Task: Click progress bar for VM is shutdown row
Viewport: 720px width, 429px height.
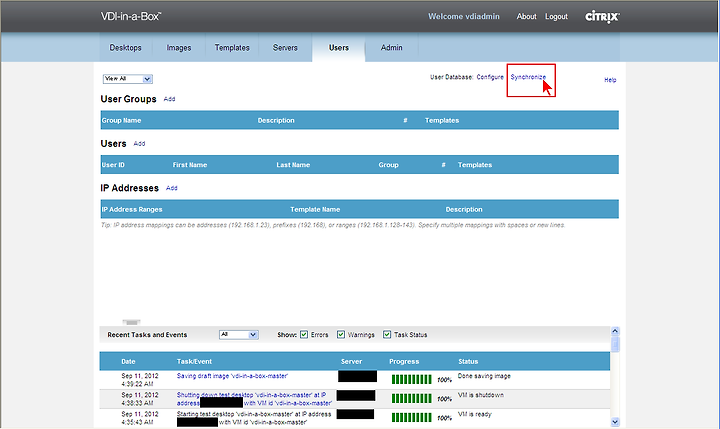Action: tap(411, 398)
